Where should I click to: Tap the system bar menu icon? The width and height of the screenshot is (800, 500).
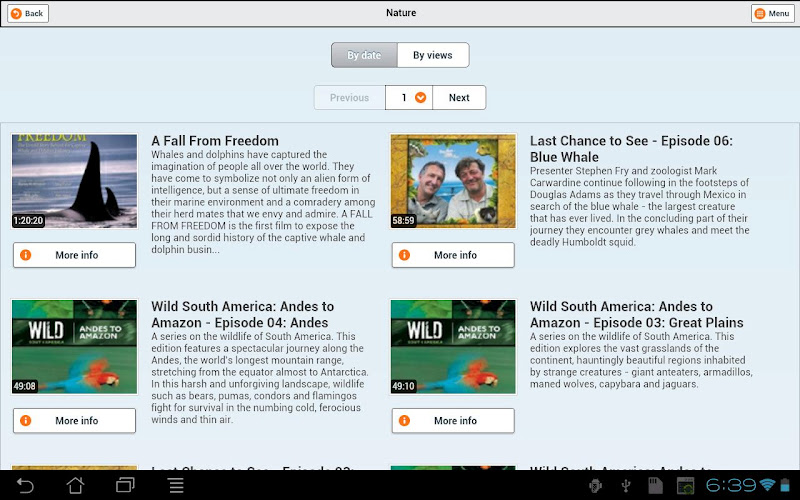pos(176,485)
